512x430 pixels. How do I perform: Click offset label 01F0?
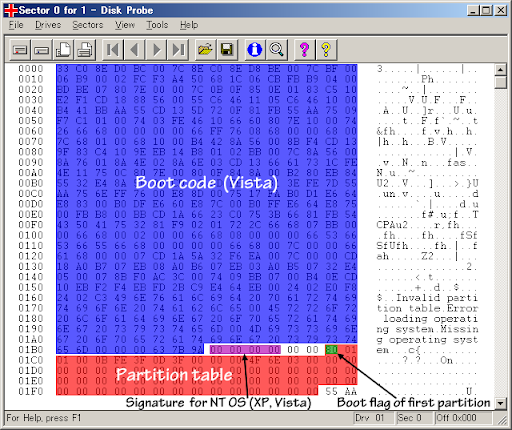[31, 391]
